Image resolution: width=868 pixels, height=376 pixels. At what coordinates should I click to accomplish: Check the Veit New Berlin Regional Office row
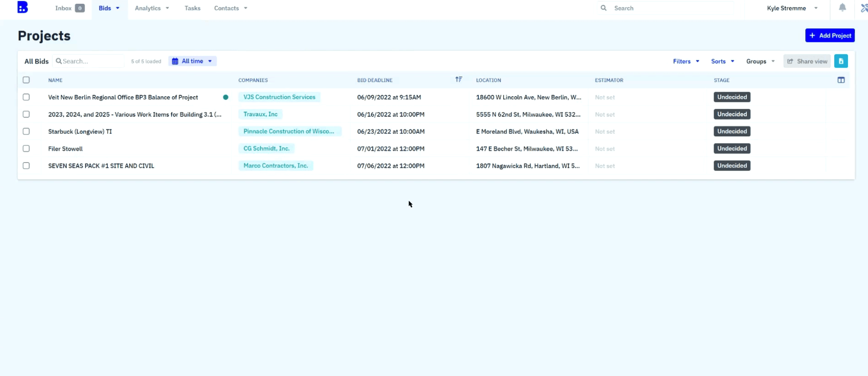26,97
